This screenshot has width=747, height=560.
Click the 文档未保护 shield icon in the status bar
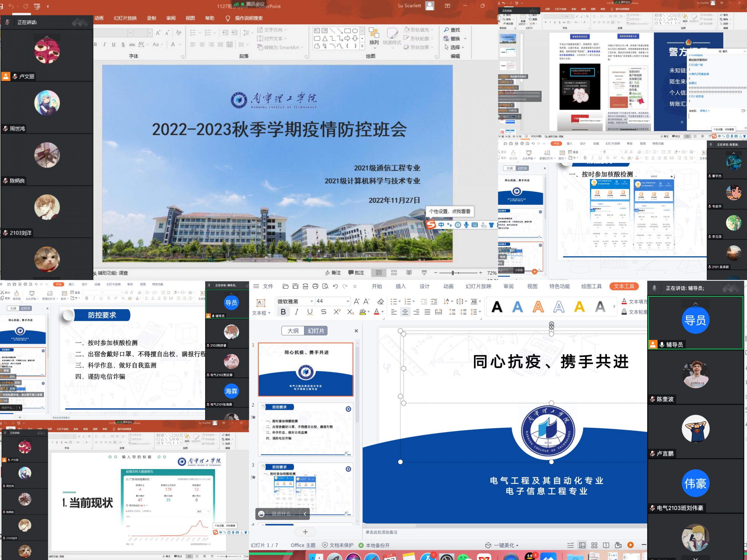325,545
